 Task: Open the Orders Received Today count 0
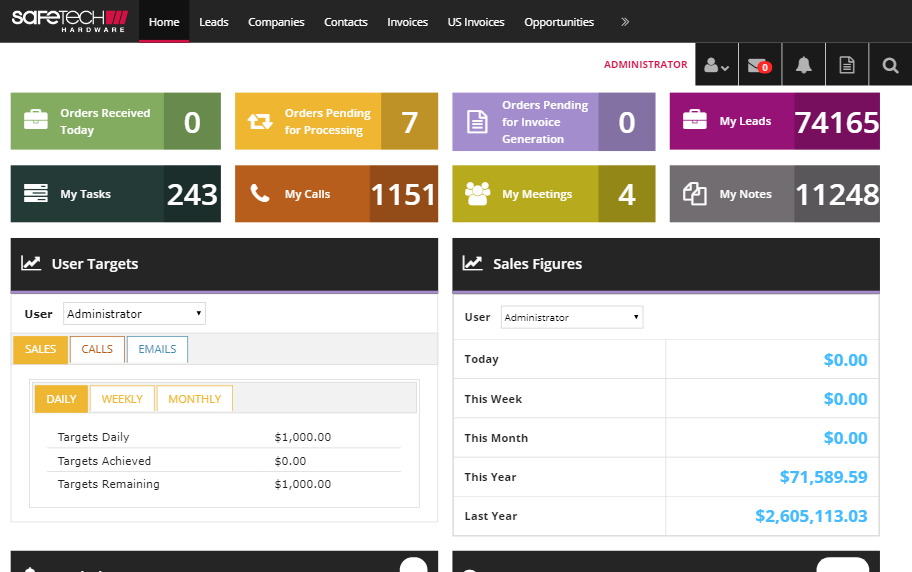pos(193,121)
